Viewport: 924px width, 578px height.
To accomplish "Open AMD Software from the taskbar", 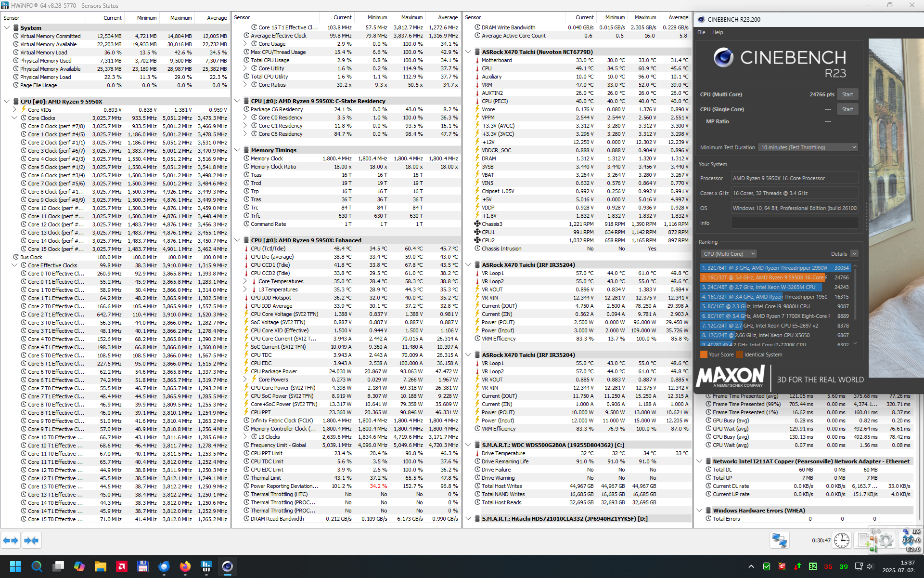I will point(122,566).
